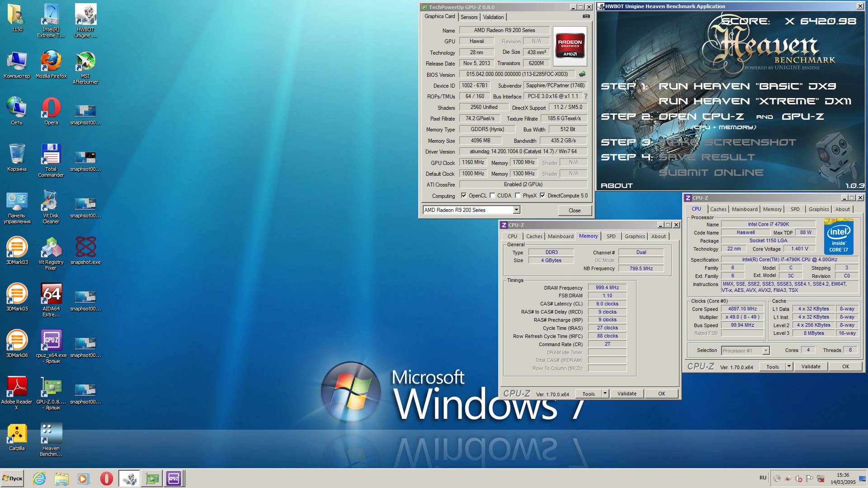This screenshot has width=868, height=488.
Task: Click the BIOS Version field in GPU-Z
Action: click(x=517, y=74)
